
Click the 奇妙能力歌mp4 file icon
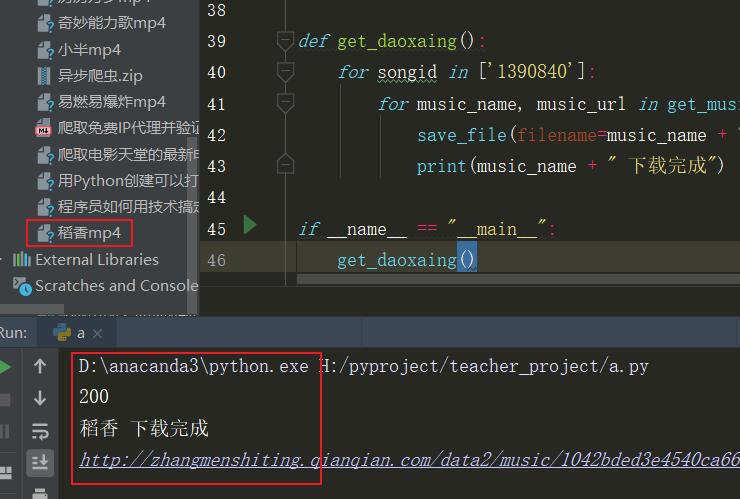[46, 23]
